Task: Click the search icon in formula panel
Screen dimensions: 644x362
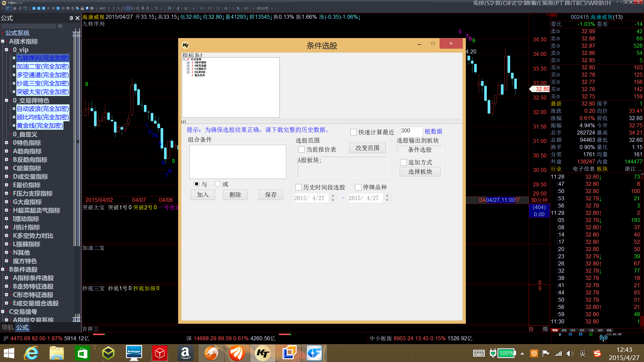Action: click(60, 26)
